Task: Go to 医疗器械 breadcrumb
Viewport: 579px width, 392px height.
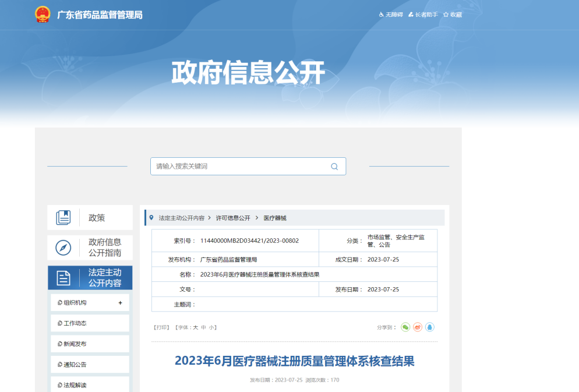Action: point(275,218)
